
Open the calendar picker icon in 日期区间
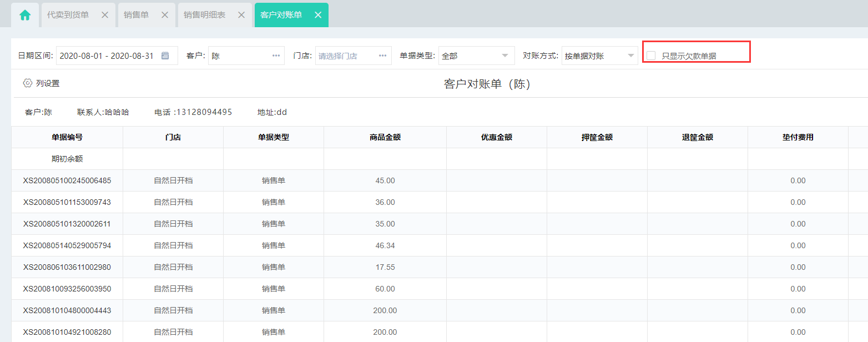(x=165, y=56)
